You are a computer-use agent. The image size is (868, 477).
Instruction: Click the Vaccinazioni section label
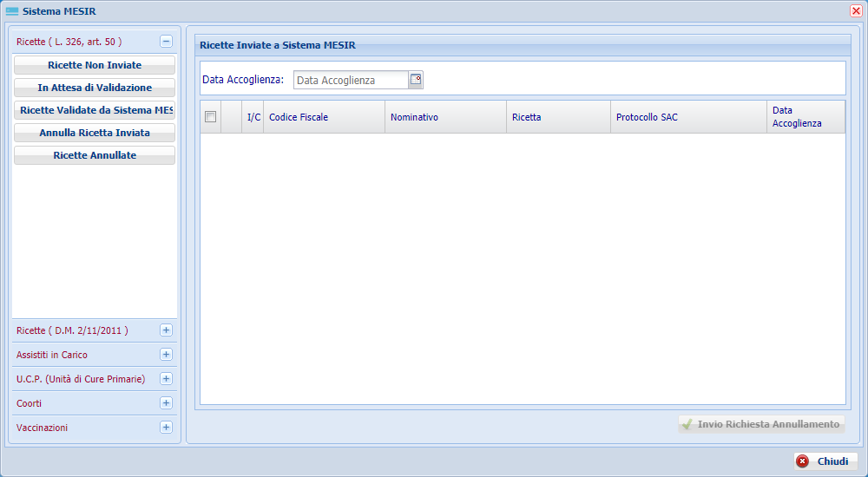(42, 428)
